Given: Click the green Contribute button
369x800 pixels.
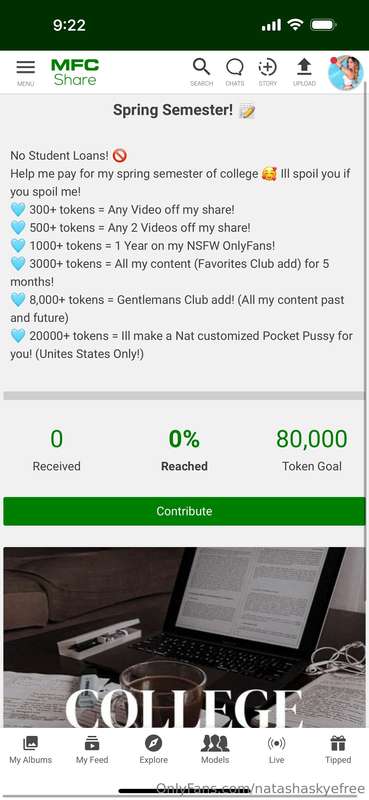Looking at the screenshot, I should [x=184, y=511].
